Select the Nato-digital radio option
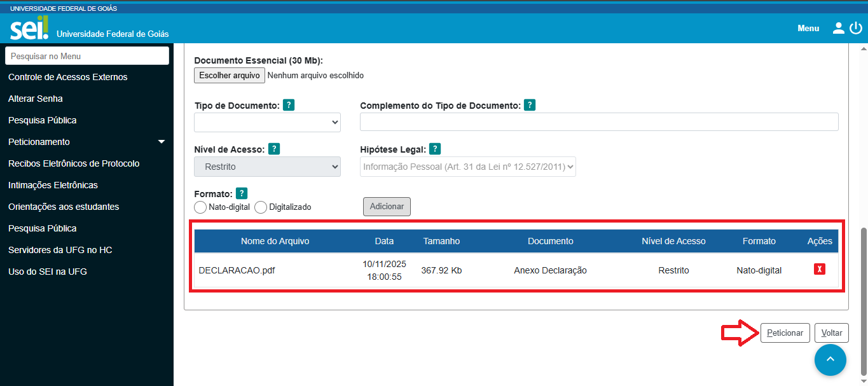 200,207
